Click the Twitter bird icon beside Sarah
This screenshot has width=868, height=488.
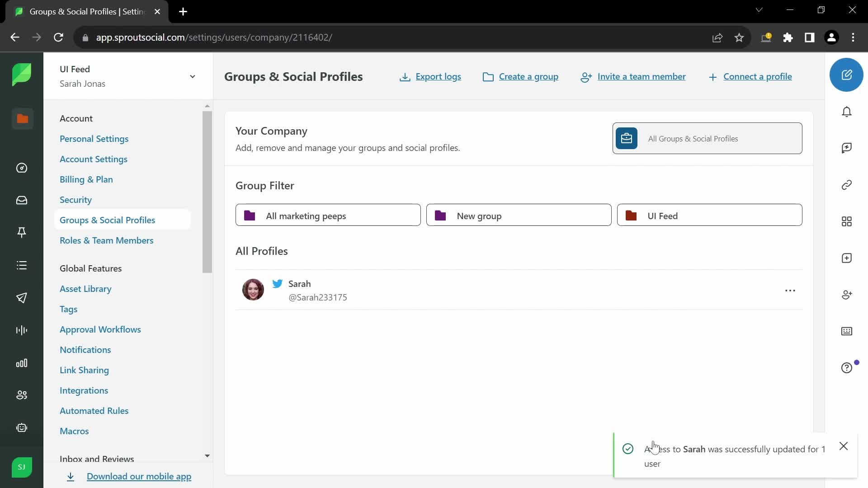click(278, 284)
